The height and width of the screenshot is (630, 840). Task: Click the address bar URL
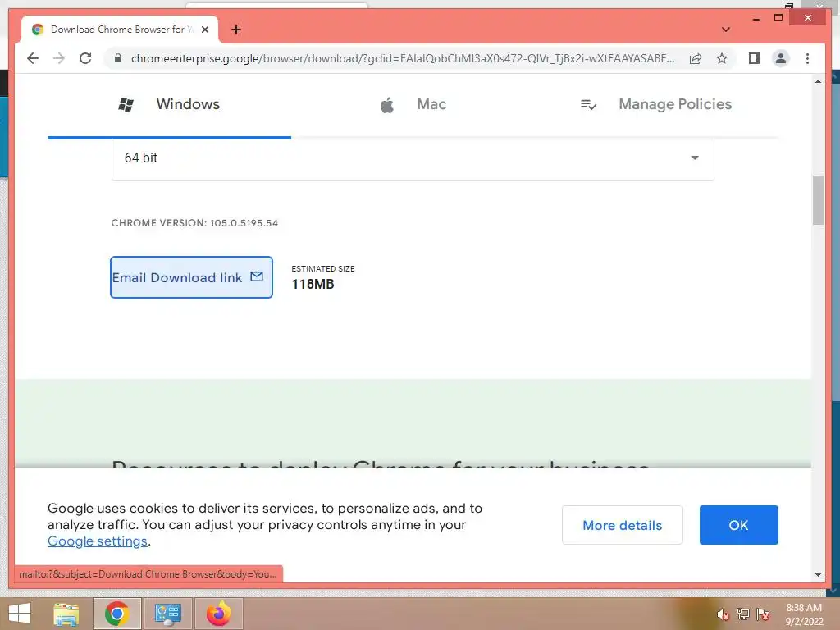coord(402,58)
